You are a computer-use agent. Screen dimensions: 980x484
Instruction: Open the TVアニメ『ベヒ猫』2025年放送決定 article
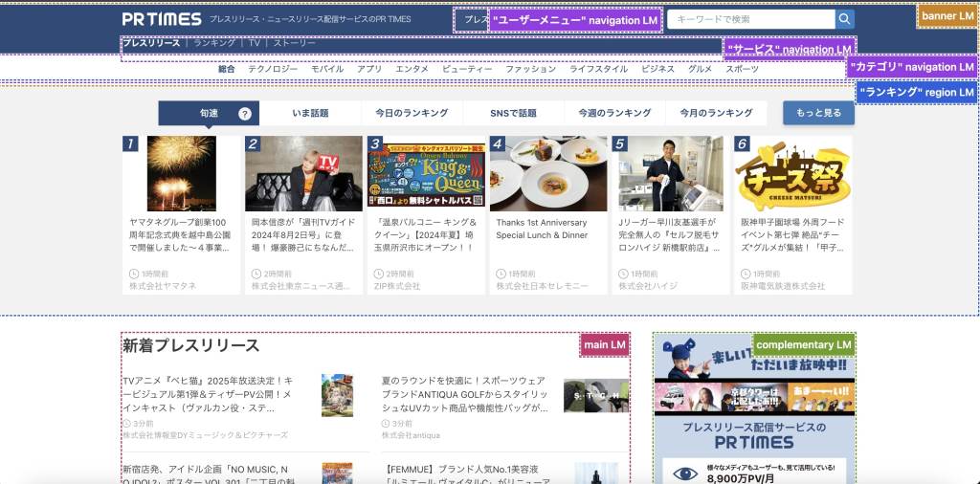(208, 395)
